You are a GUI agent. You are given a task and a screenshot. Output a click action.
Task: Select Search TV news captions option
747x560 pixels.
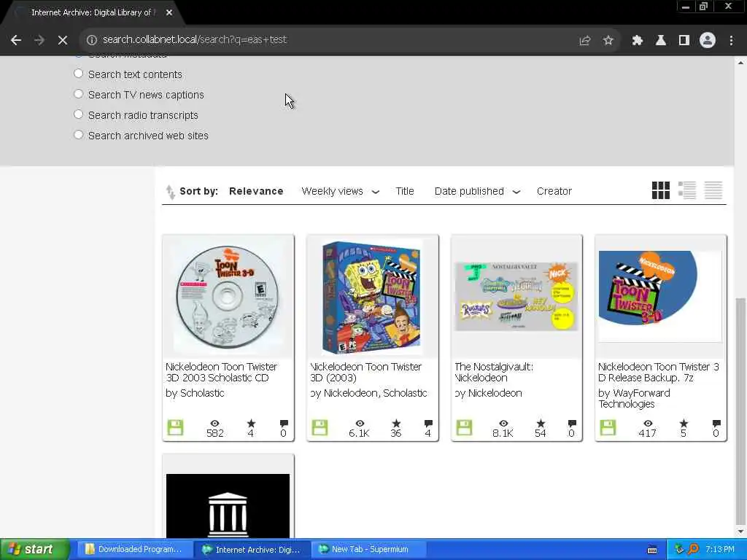click(x=79, y=94)
